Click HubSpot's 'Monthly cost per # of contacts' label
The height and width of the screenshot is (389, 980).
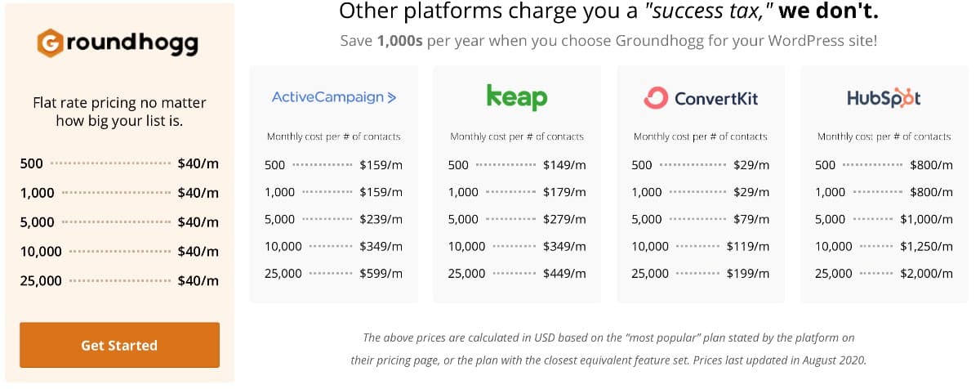point(884,136)
